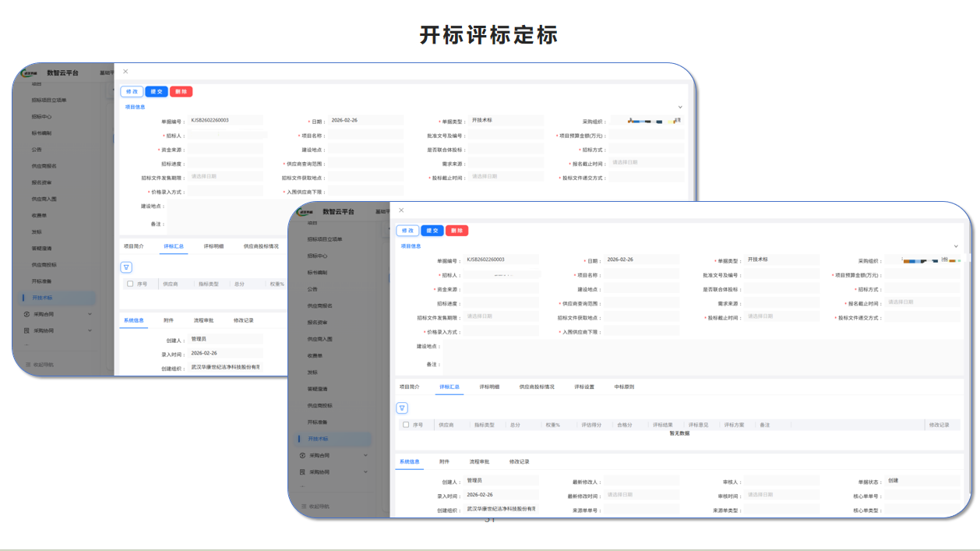Close the detail panel X in back screenshot
Image resolution: width=980 pixels, height=551 pixels.
click(x=125, y=72)
